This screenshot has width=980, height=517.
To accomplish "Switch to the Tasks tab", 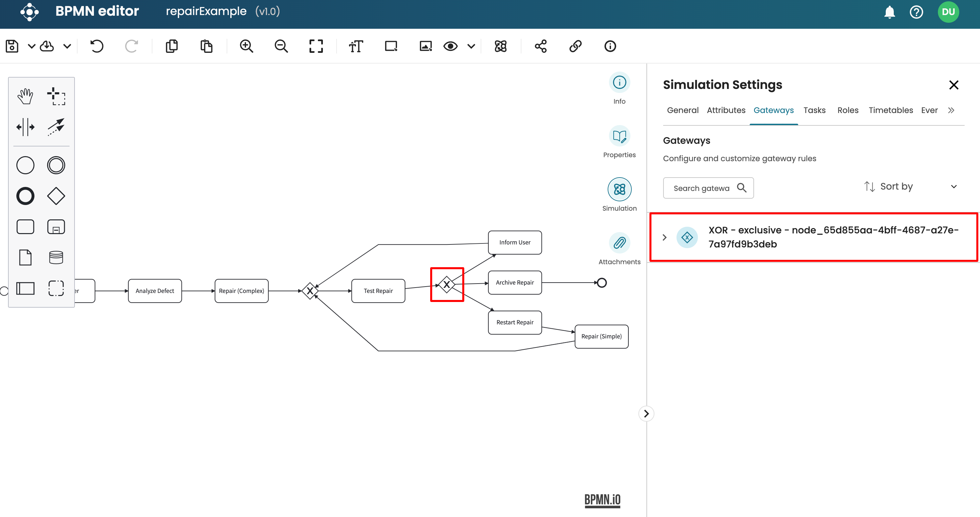I will coord(814,110).
